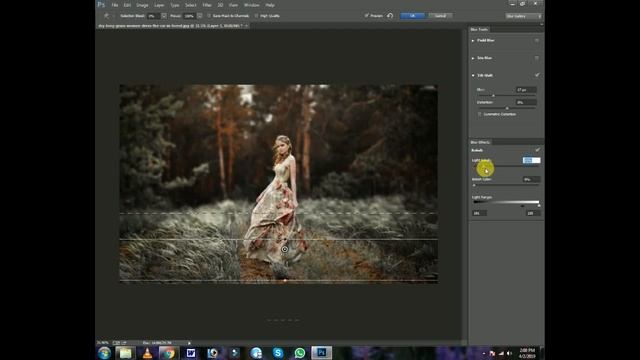Open the Focus percentage dropdown arrow
640x360 pixels.
[x=200, y=16]
